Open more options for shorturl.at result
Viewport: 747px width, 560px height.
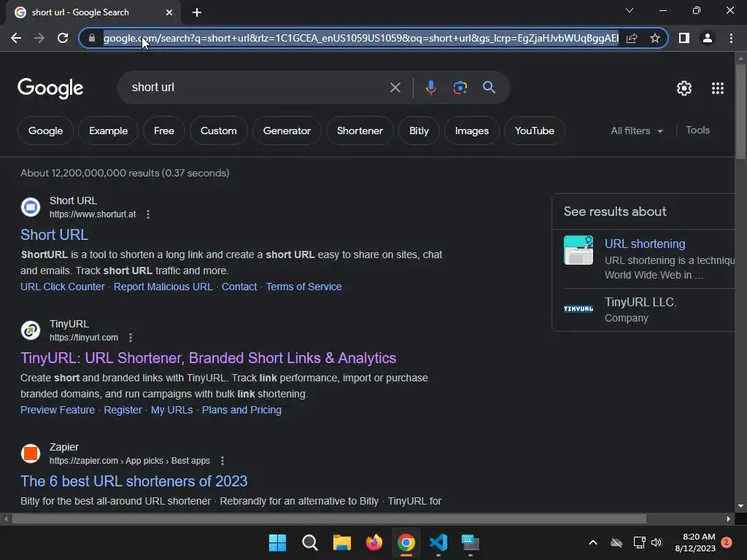click(148, 214)
